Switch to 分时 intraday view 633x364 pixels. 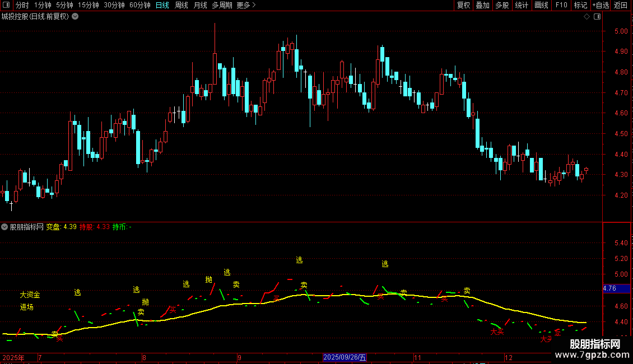coord(22,5)
